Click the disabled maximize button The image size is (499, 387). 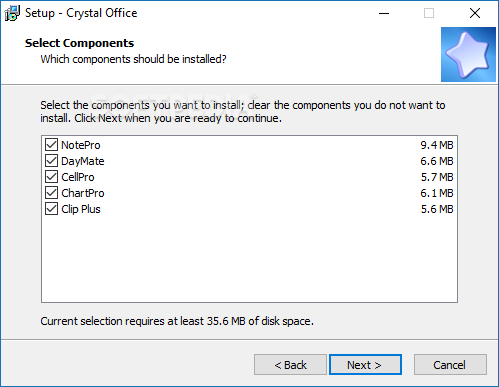tap(429, 13)
